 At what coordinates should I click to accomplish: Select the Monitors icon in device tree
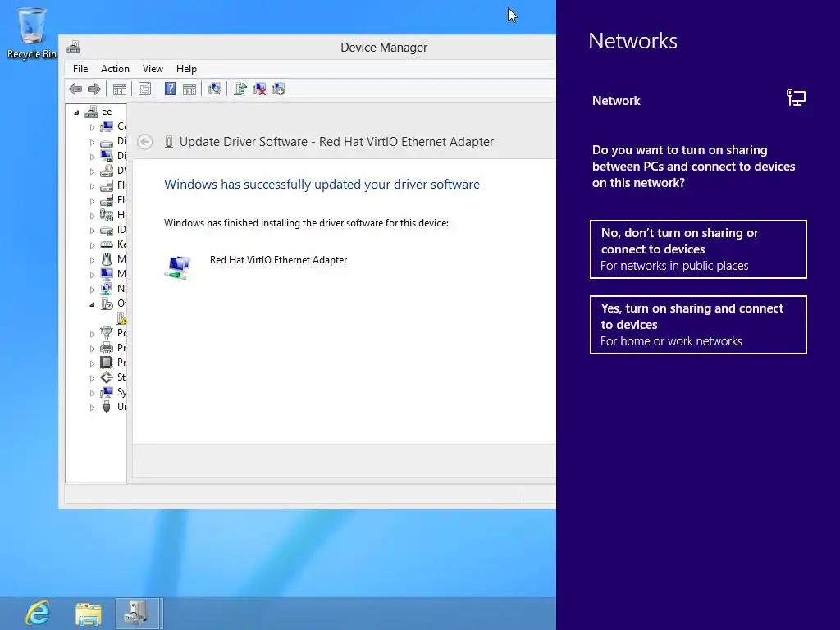click(x=107, y=274)
